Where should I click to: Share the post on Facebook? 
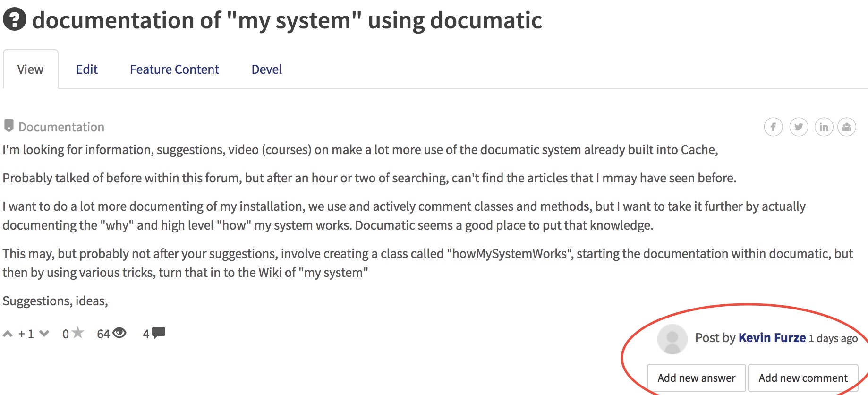pyautogui.click(x=773, y=127)
